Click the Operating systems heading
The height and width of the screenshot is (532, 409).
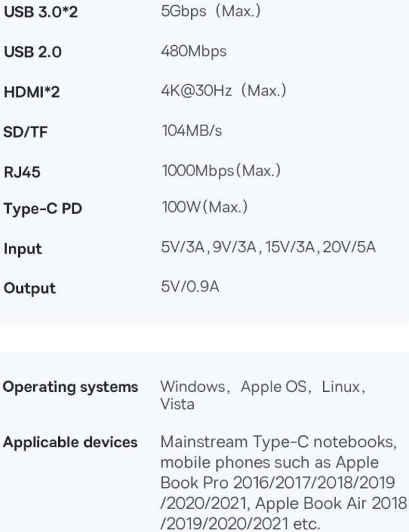(x=71, y=387)
